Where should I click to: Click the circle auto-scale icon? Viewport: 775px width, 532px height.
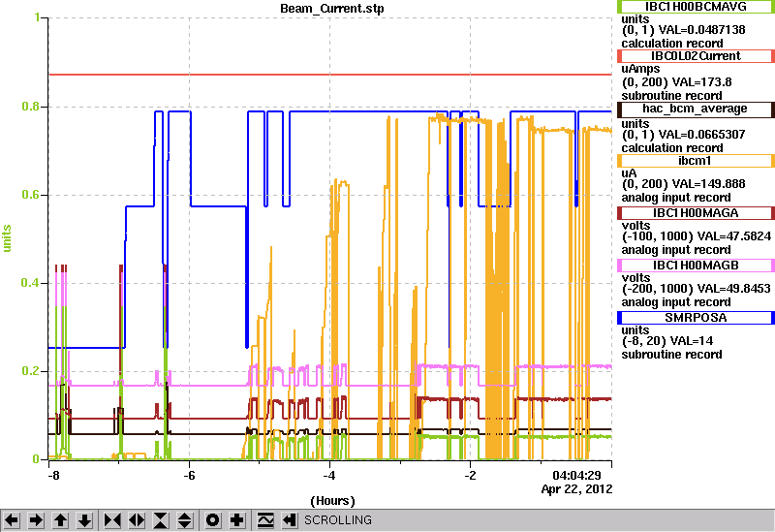point(213,520)
